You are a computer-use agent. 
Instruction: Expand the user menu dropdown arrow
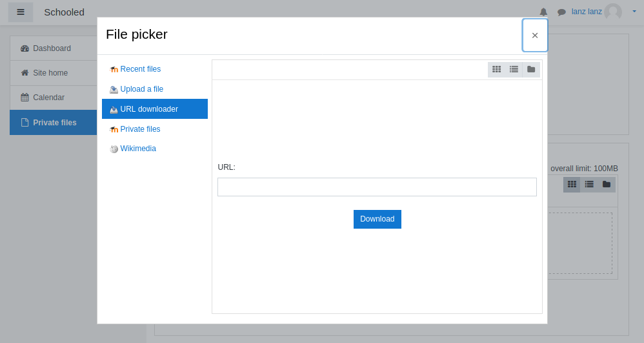[634, 12]
